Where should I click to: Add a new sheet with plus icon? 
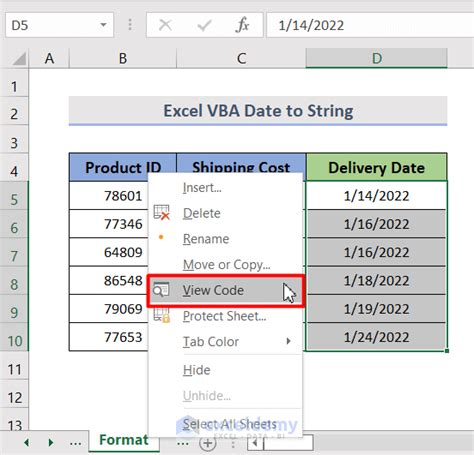tap(208, 443)
